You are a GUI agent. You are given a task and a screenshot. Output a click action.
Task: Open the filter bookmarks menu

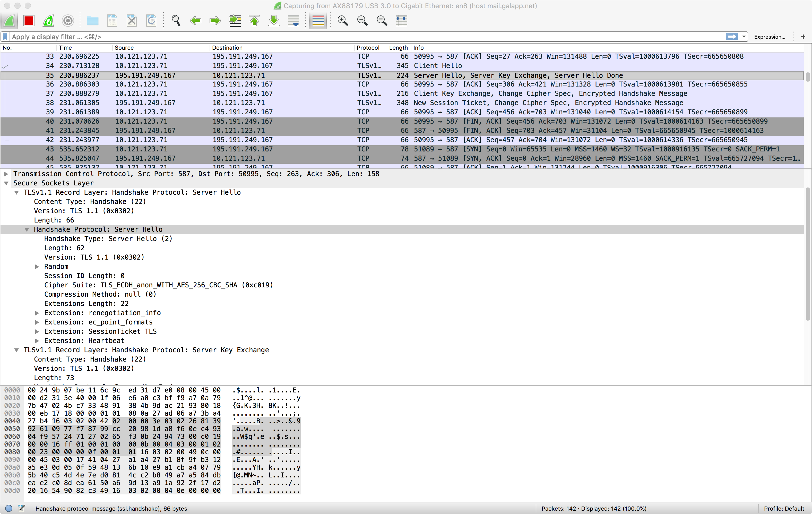(x=5, y=36)
